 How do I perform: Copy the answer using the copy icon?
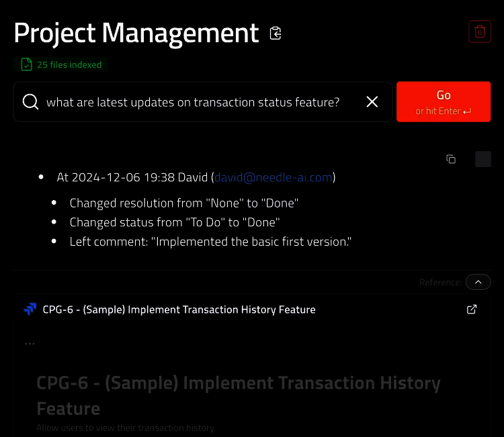point(451,159)
